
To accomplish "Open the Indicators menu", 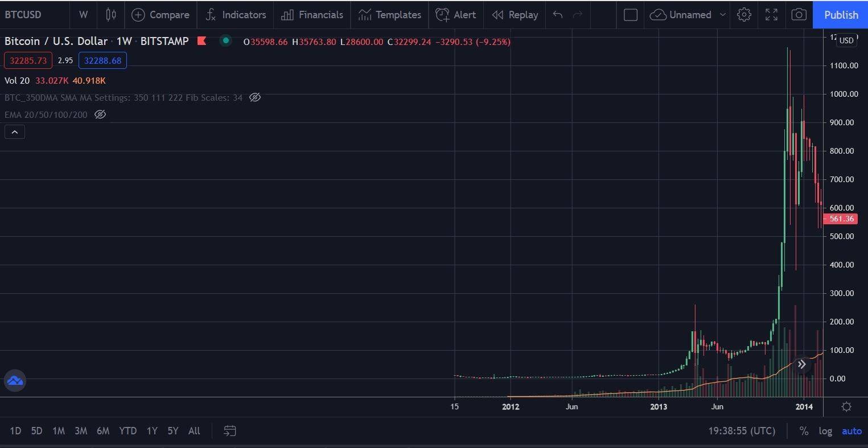I will click(235, 15).
